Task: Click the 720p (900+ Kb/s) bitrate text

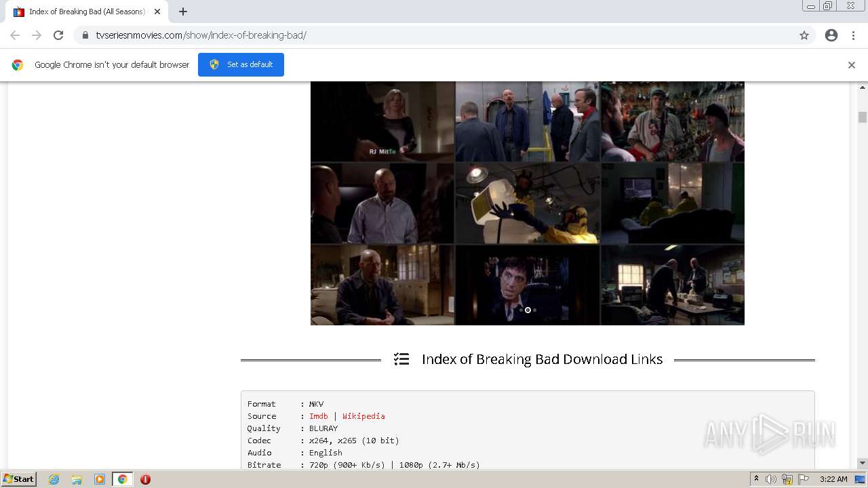Action: pos(347,465)
